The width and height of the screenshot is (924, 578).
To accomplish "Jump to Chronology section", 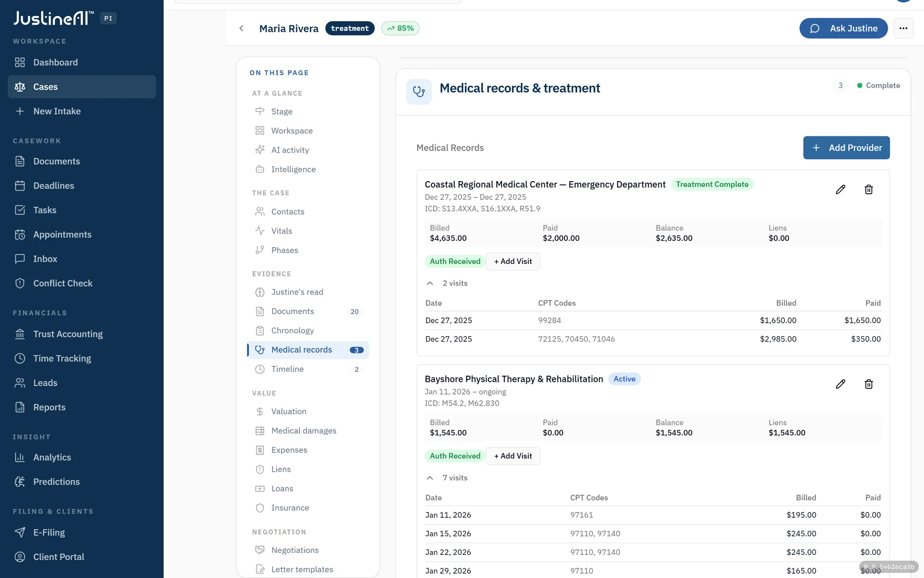I will [308, 330].
